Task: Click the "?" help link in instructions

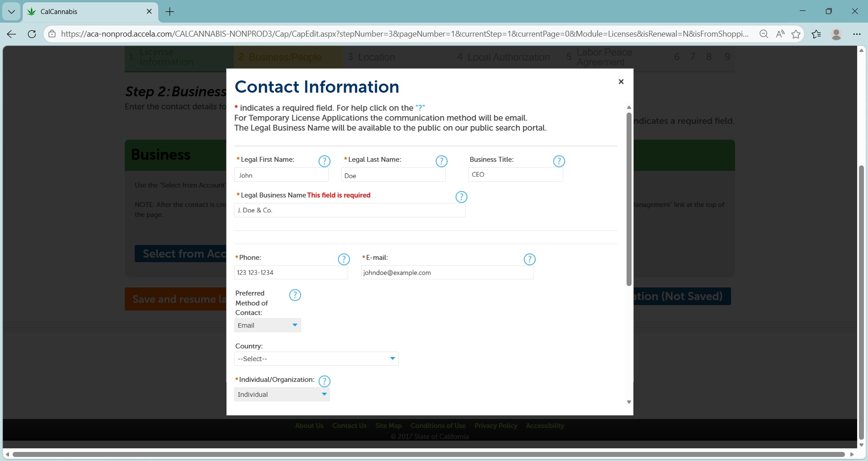Action: (x=420, y=108)
